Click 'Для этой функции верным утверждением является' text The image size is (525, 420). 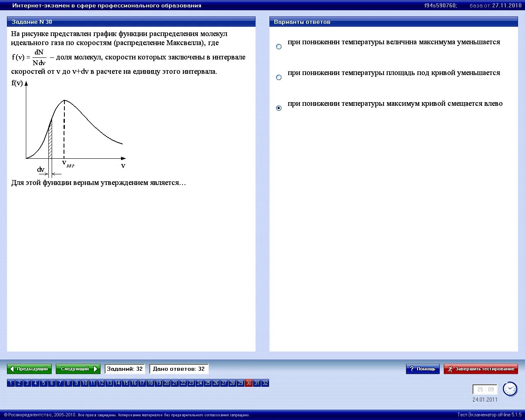98,183
